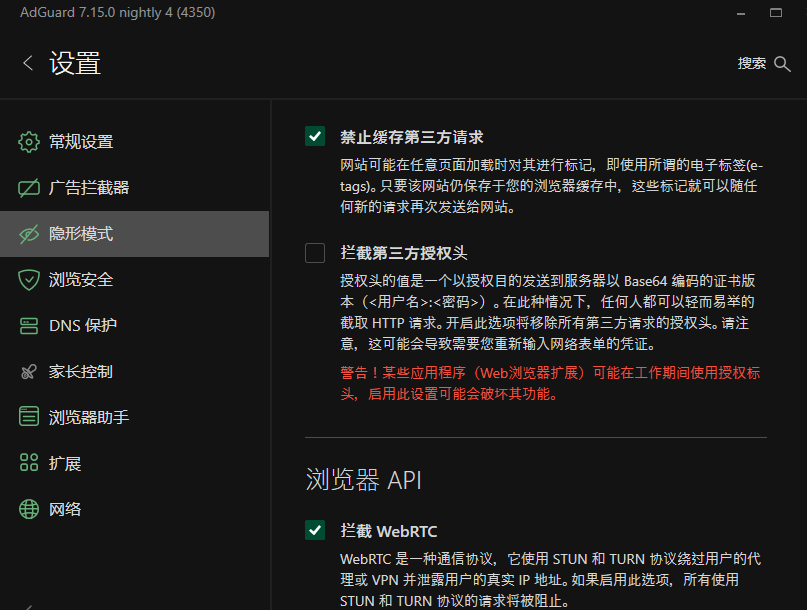The width and height of the screenshot is (807, 610).
Task: Disable 禁止缓存第三方请求 checkbox
Action: pos(315,136)
